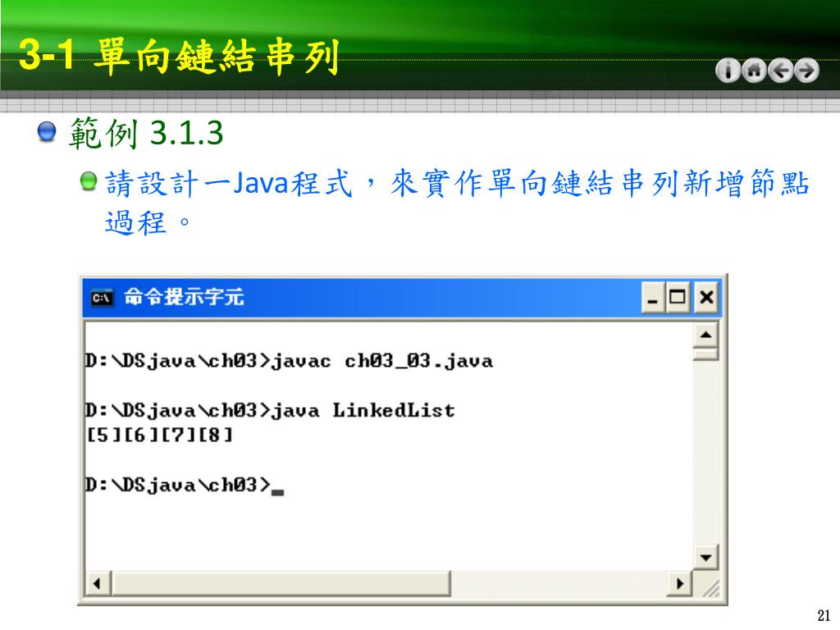Click the horizontal scrollbar right arrow
This screenshot has width=840, height=630.
click(680, 583)
